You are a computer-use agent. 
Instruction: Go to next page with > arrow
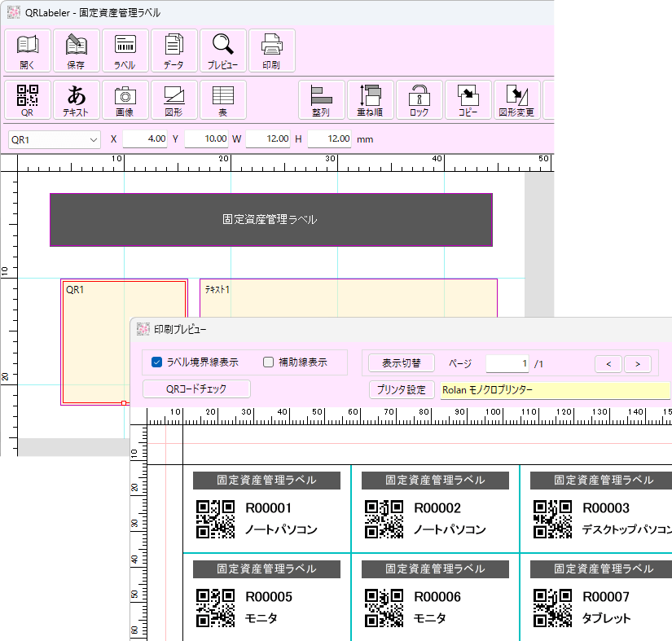tap(637, 363)
